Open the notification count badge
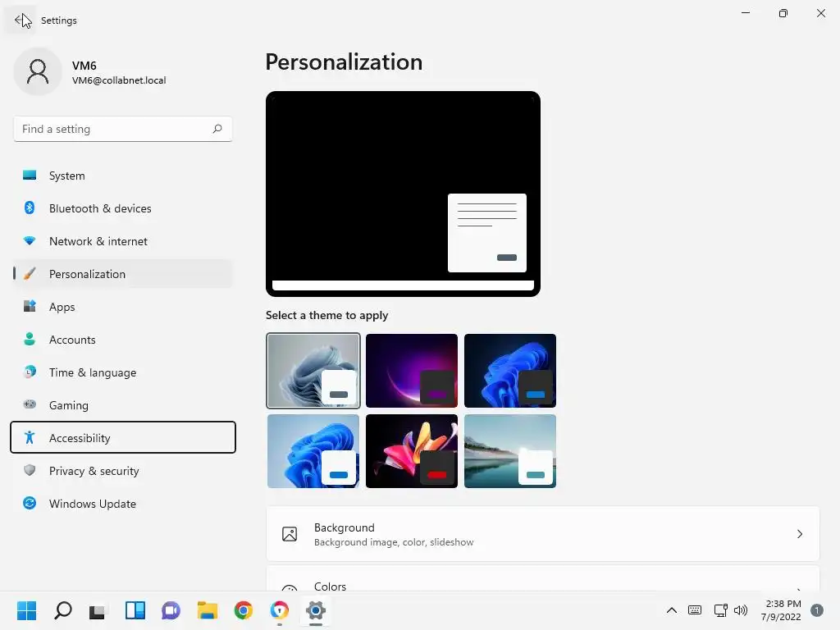 (x=816, y=610)
